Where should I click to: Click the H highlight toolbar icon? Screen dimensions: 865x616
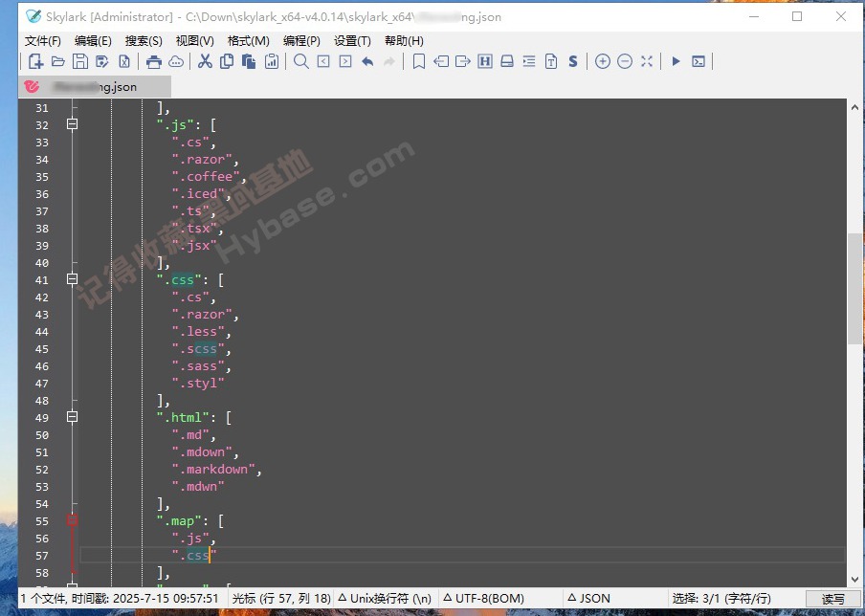485,61
